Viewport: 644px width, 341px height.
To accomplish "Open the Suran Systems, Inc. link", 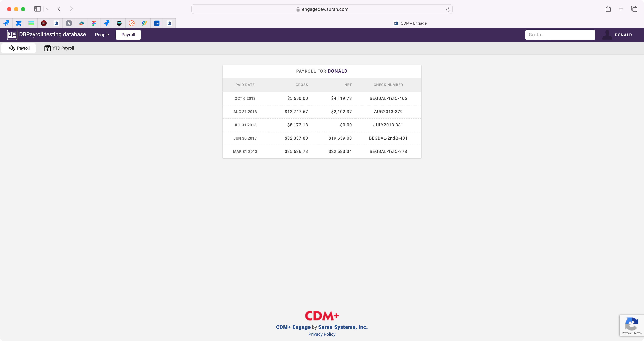I will click(x=343, y=327).
